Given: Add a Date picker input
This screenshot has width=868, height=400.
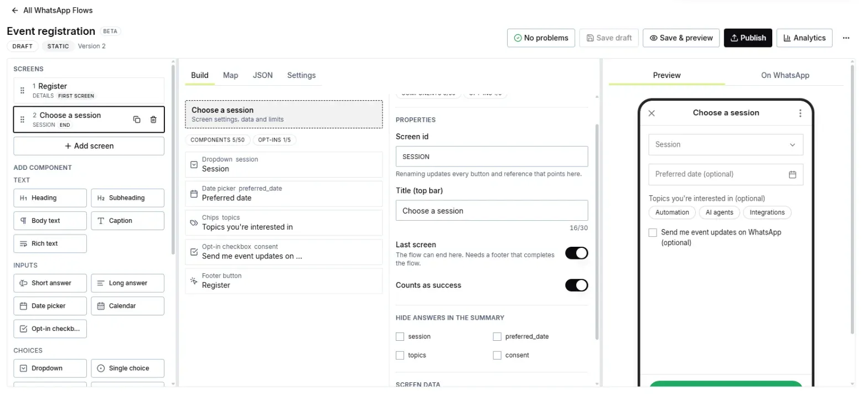Looking at the screenshot, I should pos(50,306).
